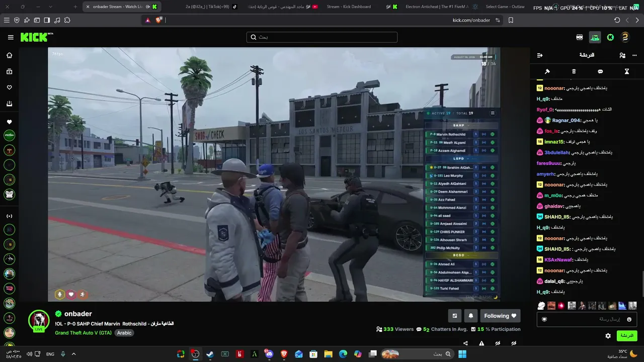Viewport: 644px width, 362px height.
Task: Click the warning report icon below stream
Action: tap(481, 343)
